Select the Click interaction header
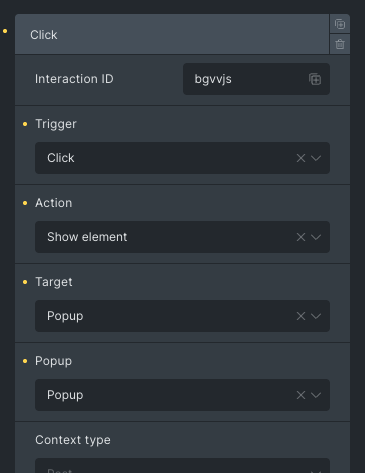This screenshot has width=365, height=473. click(x=172, y=34)
